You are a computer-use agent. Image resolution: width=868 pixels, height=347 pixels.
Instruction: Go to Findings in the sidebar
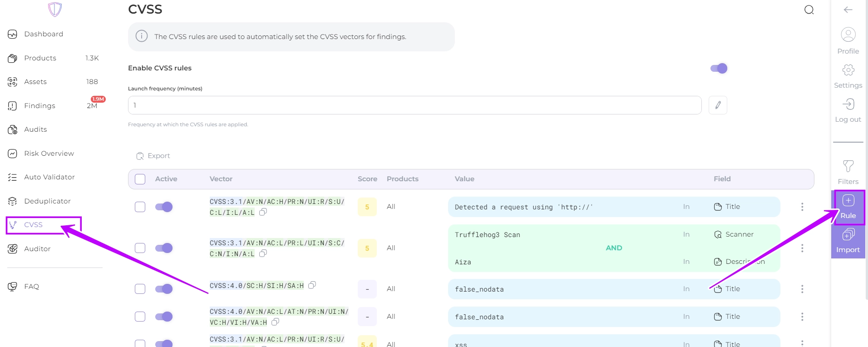pyautogui.click(x=39, y=106)
